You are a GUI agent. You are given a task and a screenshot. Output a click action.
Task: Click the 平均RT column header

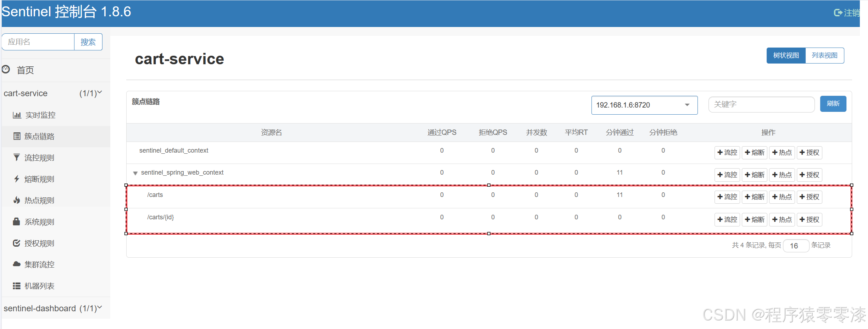pos(576,132)
